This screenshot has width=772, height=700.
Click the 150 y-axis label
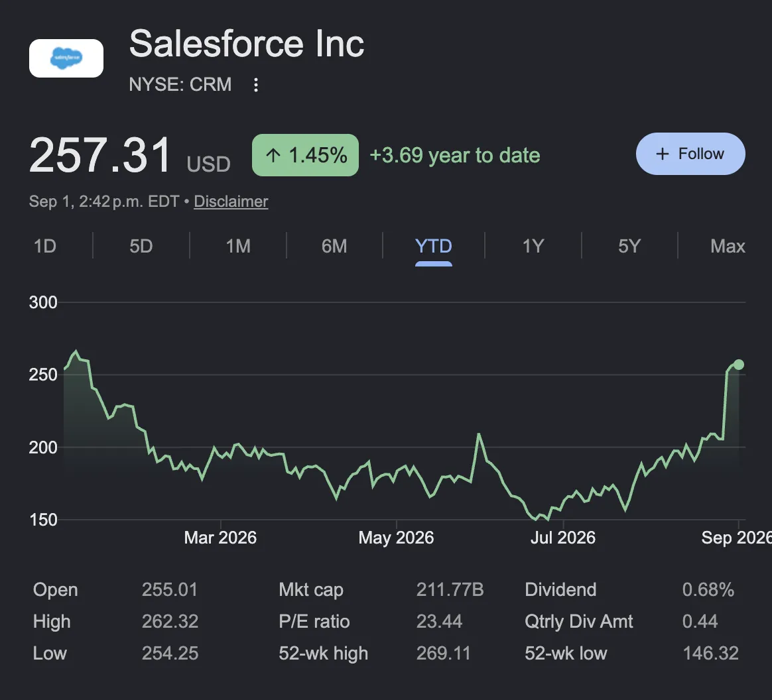pyautogui.click(x=43, y=520)
